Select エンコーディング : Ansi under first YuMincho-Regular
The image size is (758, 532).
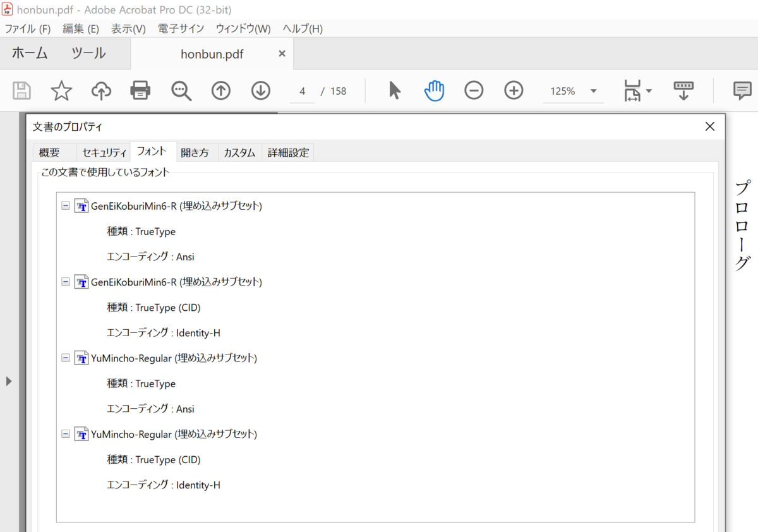tap(150, 409)
